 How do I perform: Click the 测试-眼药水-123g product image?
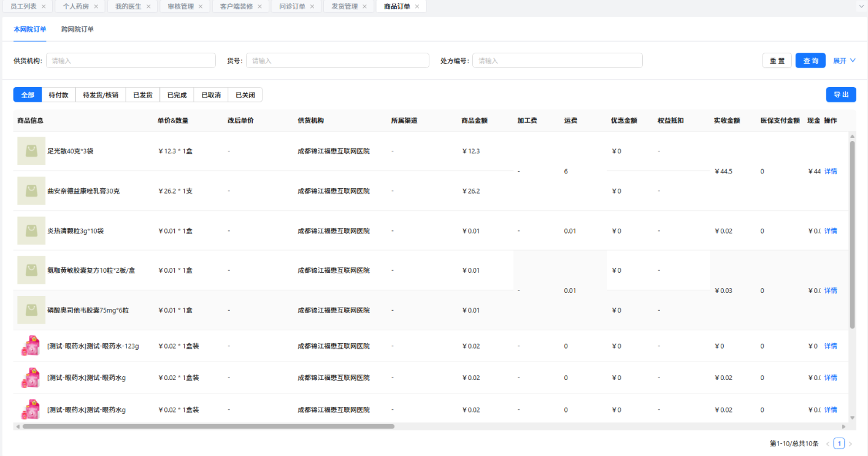point(31,346)
